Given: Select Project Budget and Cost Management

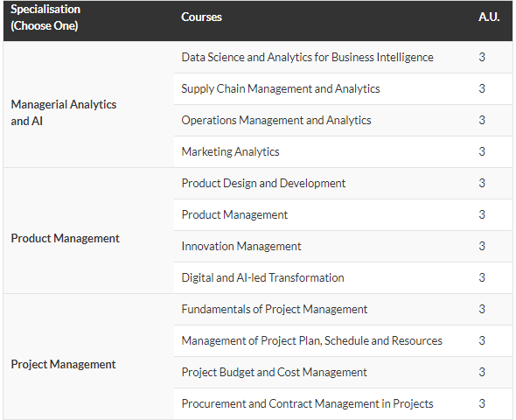Looking at the screenshot, I should (x=274, y=372).
